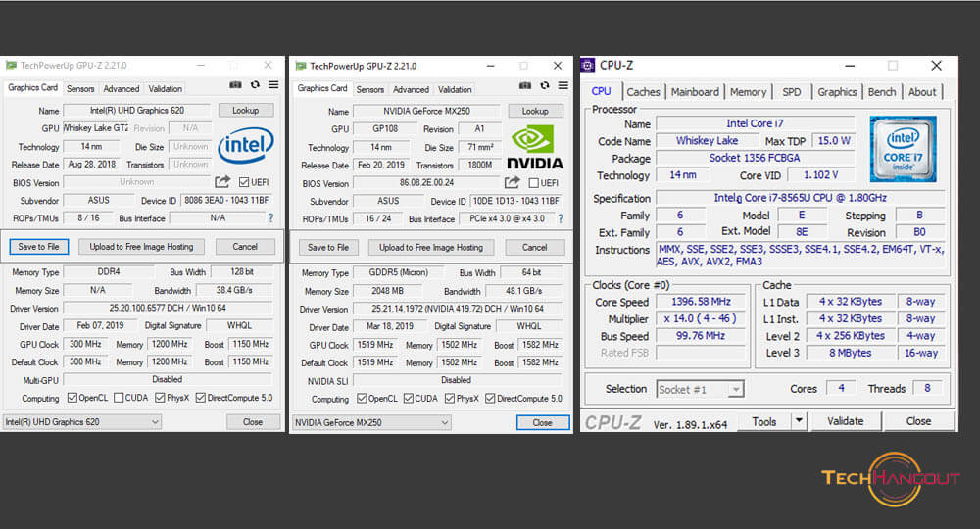Click Lookup button in NVIDIA GPU-Z window
The image size is (980, 529).
(x=535, y=111)
